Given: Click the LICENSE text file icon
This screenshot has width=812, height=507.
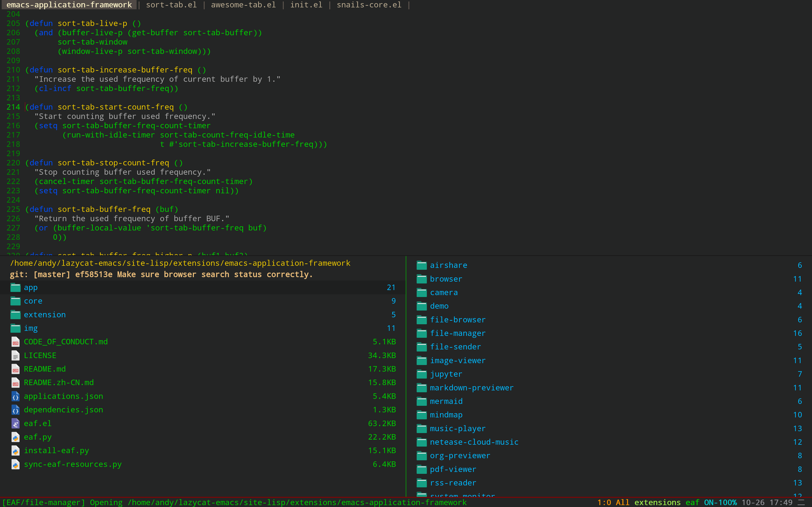Looking at the screenshot, I should (15, 356).
